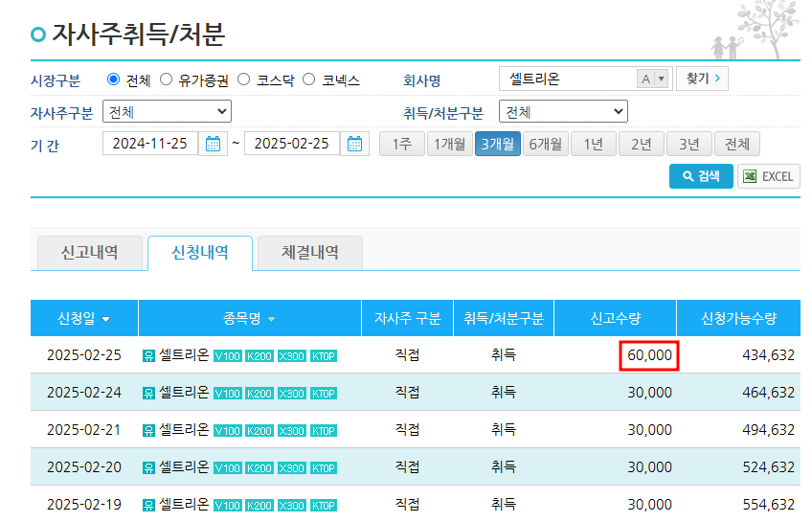Sort table by 종목명 column arrow
The width and height of the screenshot is (812, 522).
pos(271,320)
